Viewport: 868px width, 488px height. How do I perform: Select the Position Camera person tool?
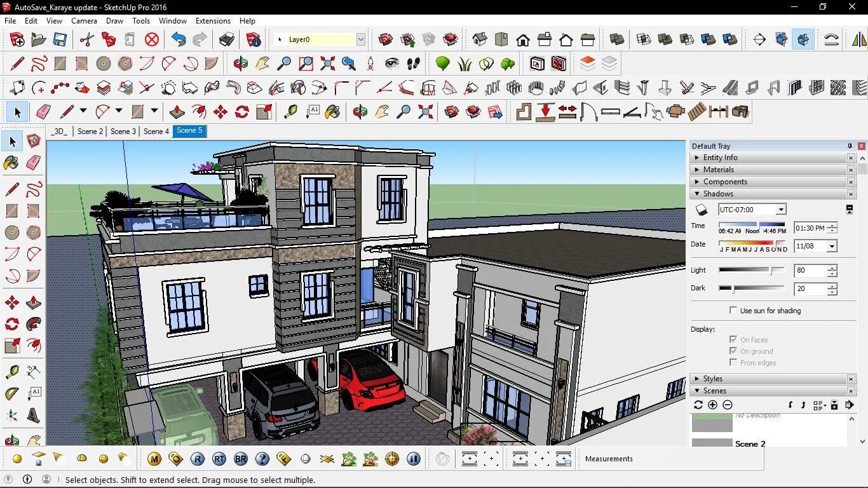370,64
